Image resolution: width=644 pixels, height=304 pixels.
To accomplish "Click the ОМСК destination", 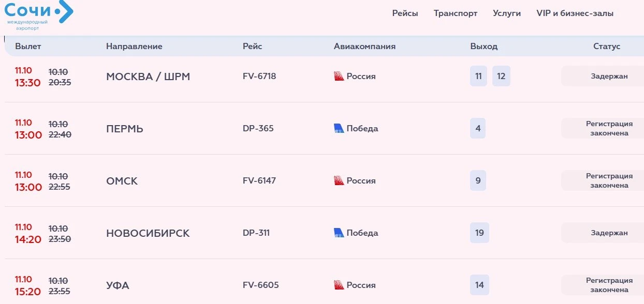I will coord(122,181).
